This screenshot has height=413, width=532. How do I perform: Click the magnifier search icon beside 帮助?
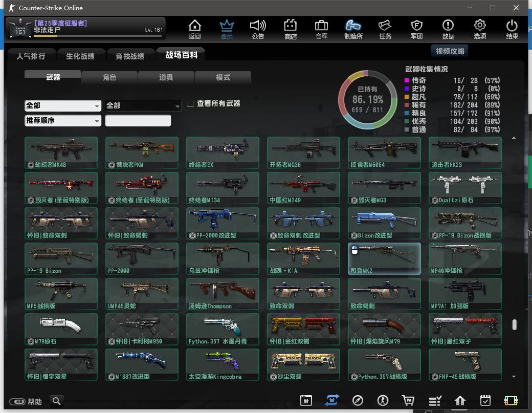(57, 401)
